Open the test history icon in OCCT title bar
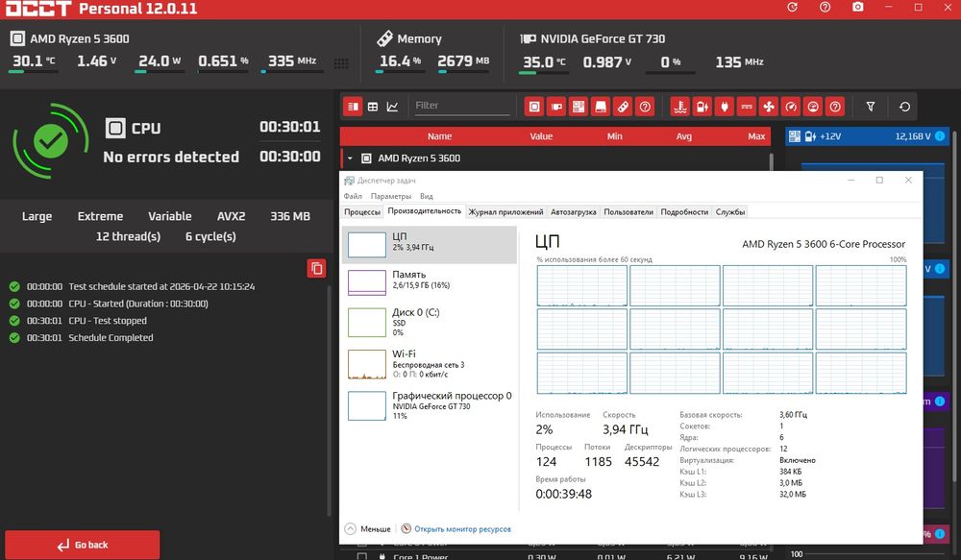Screen dimensions: 961x560 [793, 8]
